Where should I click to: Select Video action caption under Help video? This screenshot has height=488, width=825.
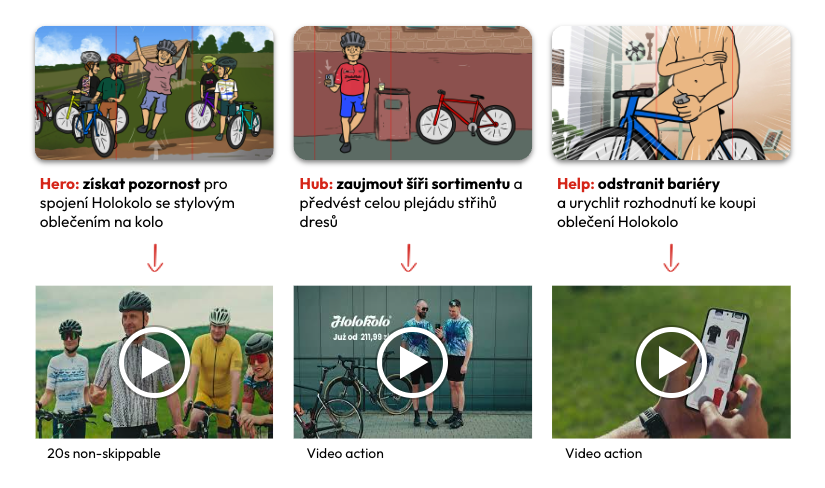[603, 453]
